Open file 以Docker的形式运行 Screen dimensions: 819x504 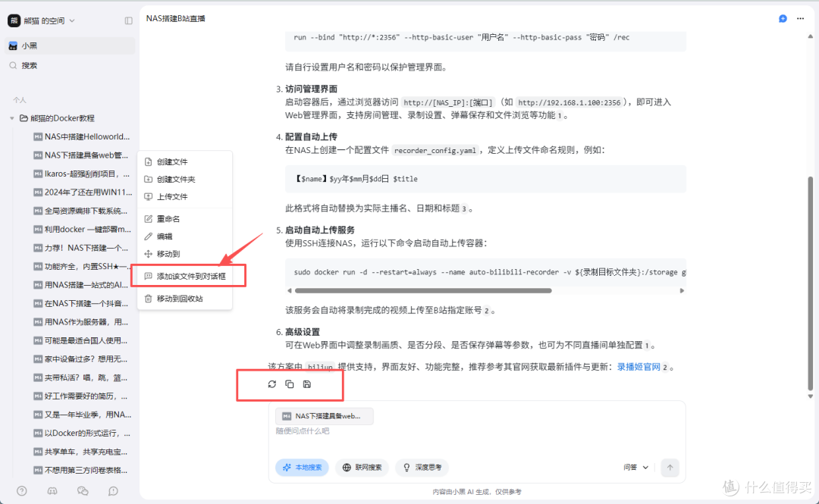[x=82, y=434]
